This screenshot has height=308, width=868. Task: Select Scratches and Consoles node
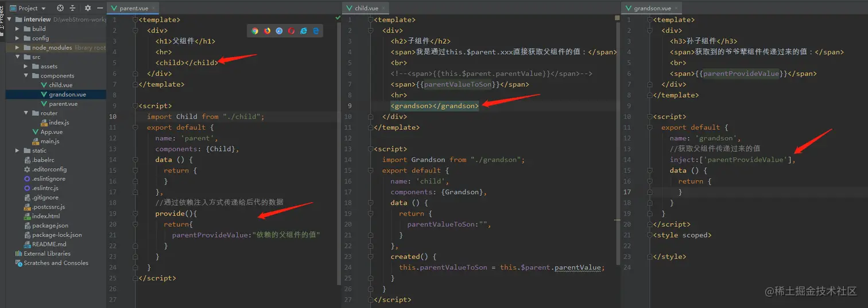(56, 263)
